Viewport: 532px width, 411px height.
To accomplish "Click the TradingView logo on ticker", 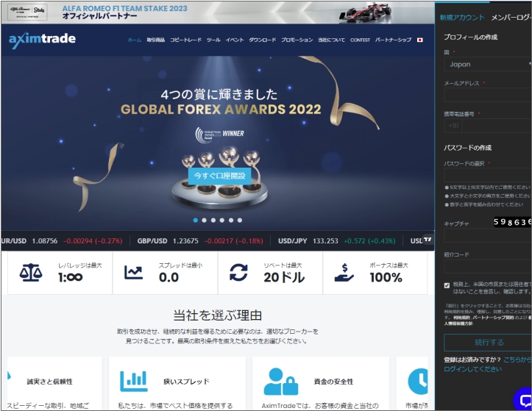I will coord(428,240).
